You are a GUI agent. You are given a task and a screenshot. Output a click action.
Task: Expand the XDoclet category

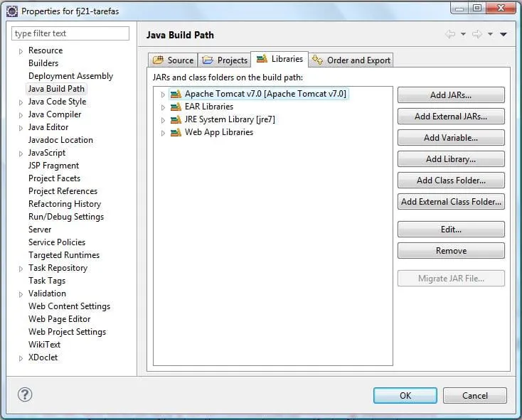[21, 358]
